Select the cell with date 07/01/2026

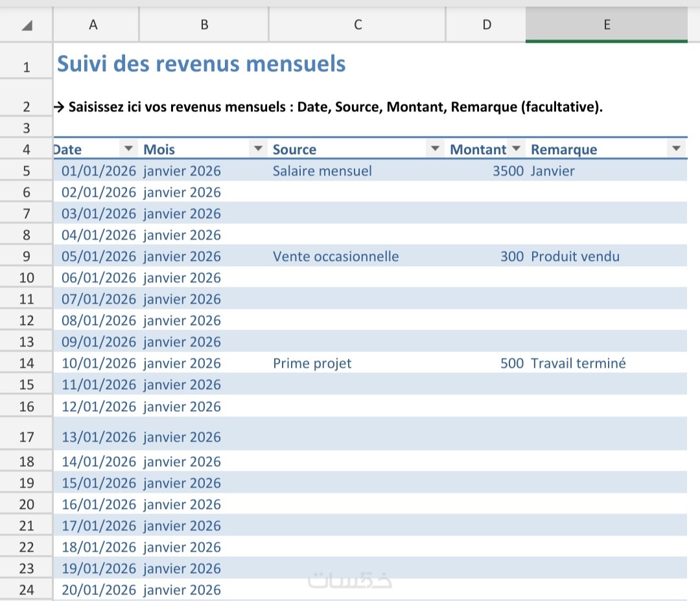96,299
